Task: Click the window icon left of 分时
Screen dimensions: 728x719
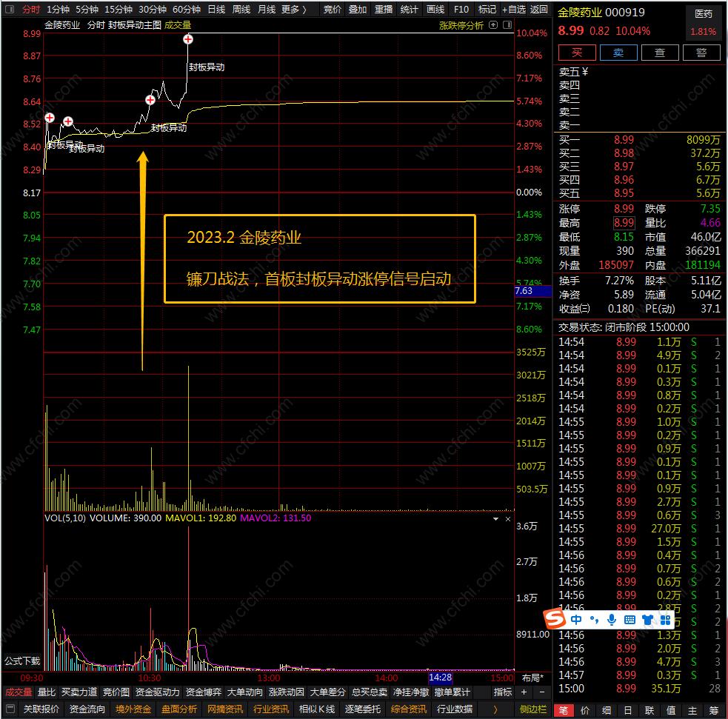Action: (x=10, y=10)
